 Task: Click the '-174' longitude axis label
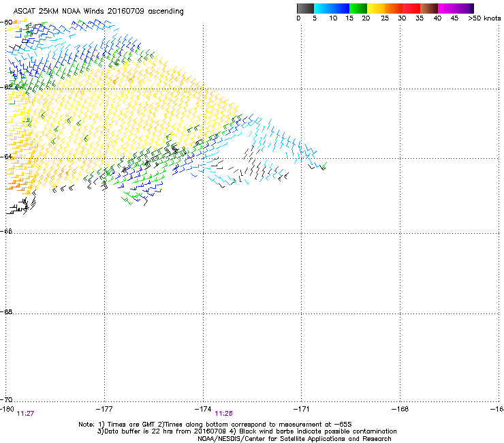203,409
